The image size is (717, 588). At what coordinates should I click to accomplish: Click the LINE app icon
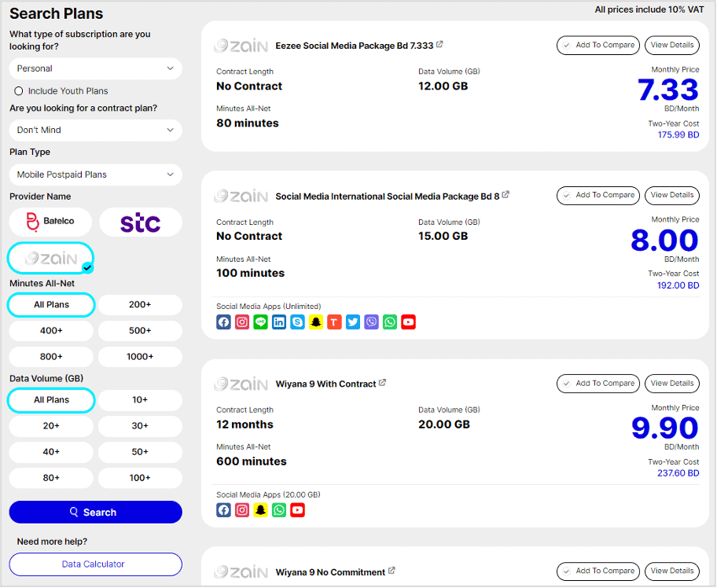260,322
